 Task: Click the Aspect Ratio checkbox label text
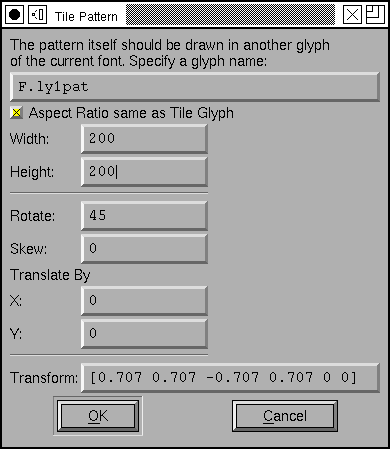pos(131,113)
